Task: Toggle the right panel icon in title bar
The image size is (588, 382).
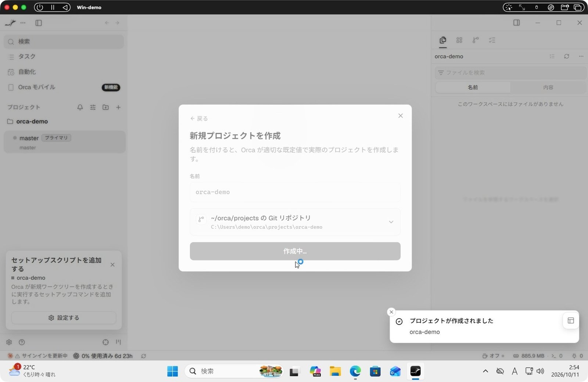Action: (516, 23)
